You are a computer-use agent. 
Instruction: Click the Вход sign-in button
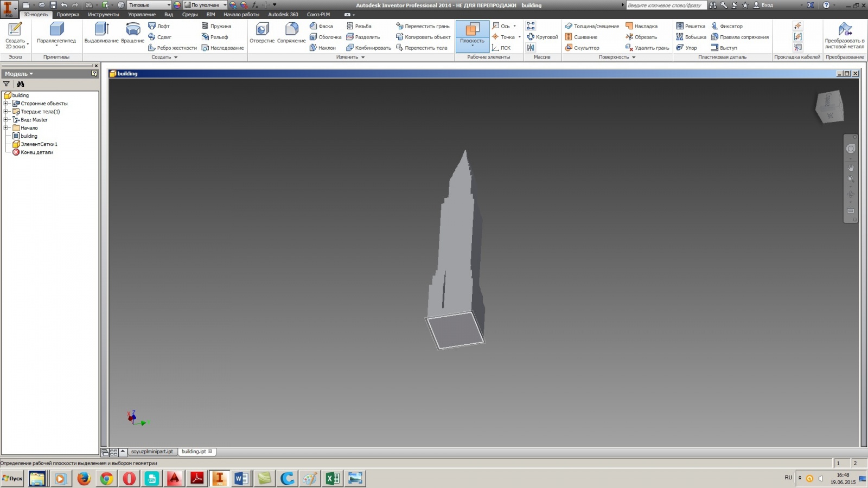[763, 5]
